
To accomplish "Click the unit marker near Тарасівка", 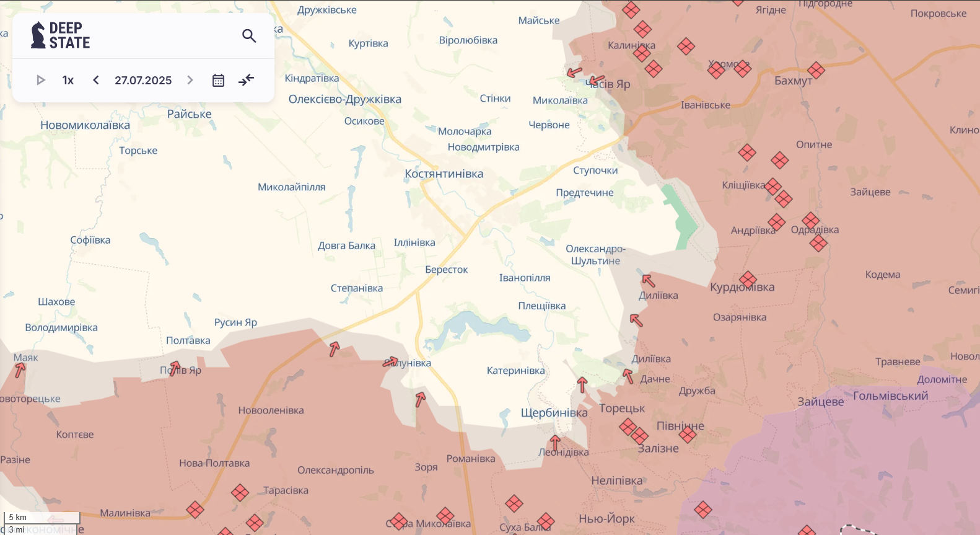I will (240, 493).
